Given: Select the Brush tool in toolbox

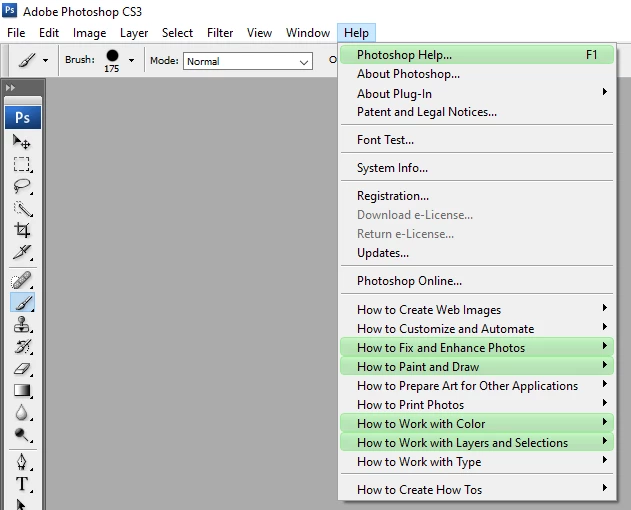Looking at the screenshot, I should (22, 302).
